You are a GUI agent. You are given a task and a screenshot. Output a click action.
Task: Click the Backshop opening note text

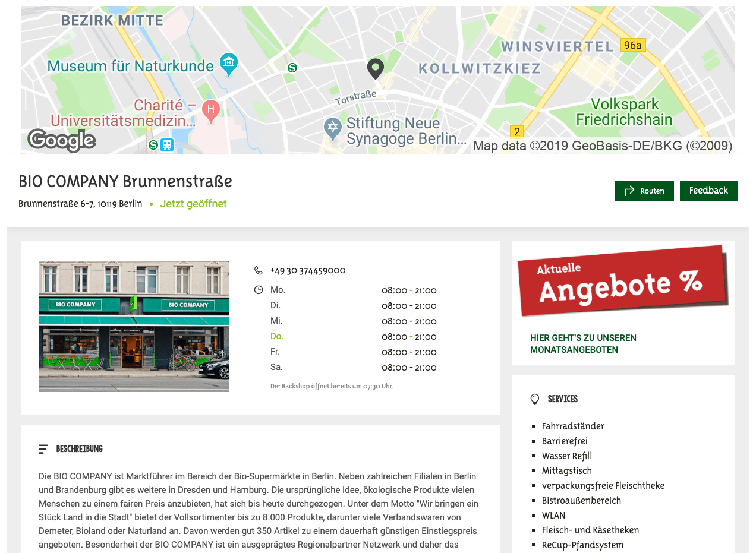point(332,386)
